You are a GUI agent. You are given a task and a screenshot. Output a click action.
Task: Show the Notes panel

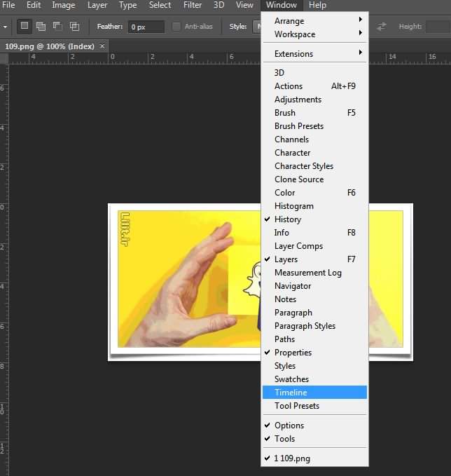(x=315, y=299)
